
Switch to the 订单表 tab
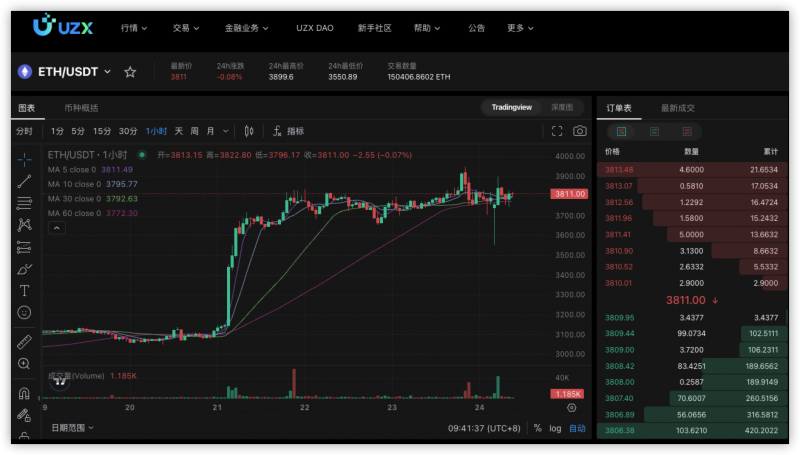pos(619,108)
